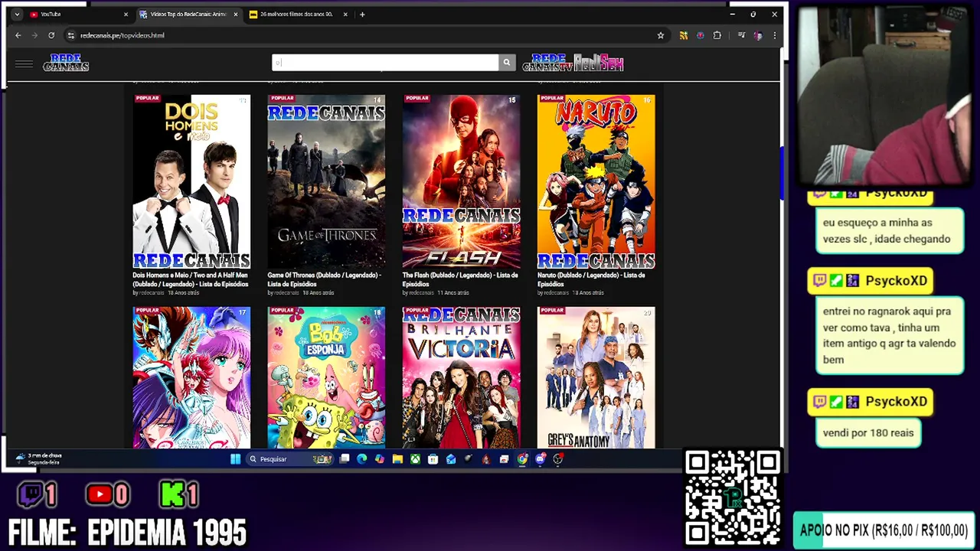Close the 26 melhores filmes tab
Image resolution: width=980 pixels, height=551 pixels.
pos(345,15)
